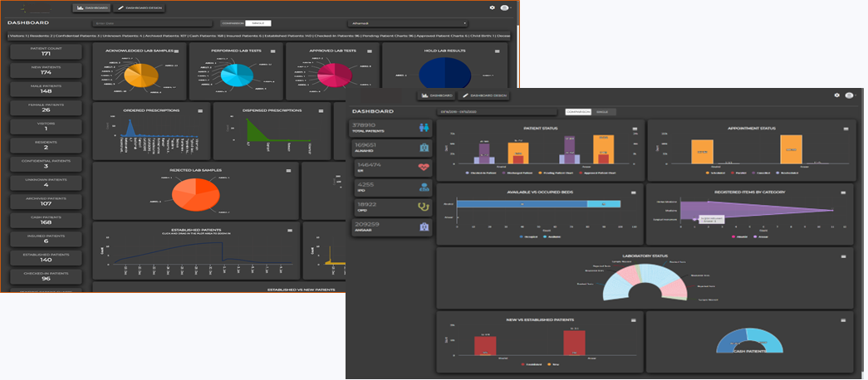Click the patient statistics ticker bar
868x380 pixels.
pyautogui.click(x=259, y=36)
